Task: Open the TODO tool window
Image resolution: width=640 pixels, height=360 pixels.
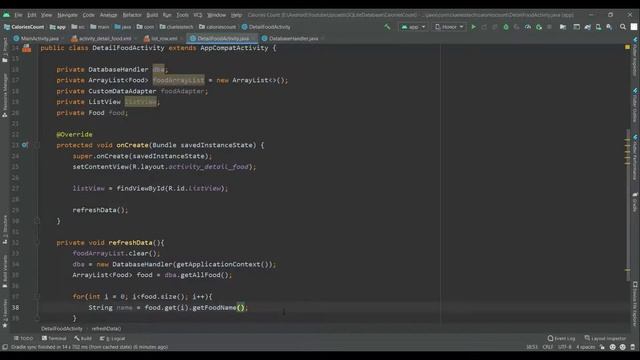Action: coord(24,338)
